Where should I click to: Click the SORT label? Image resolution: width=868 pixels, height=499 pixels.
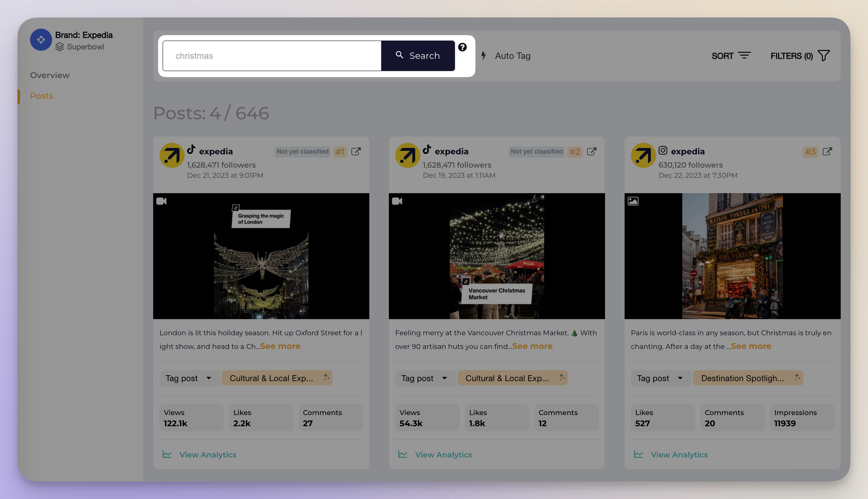722,56
